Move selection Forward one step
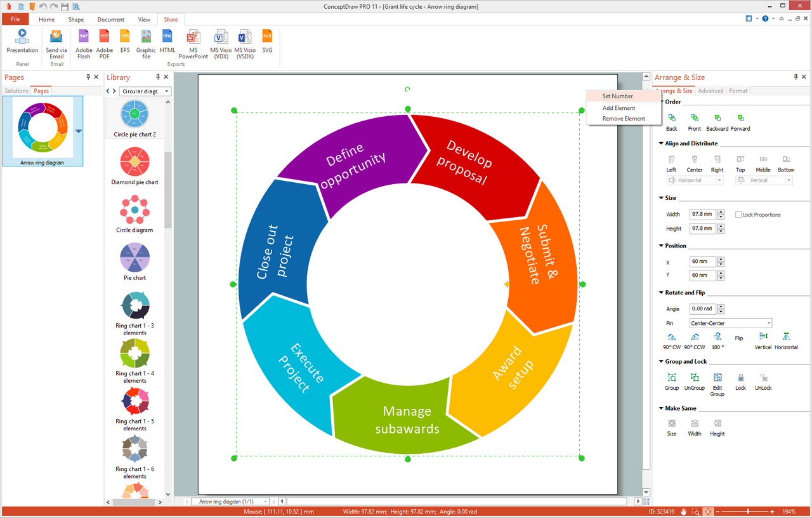The width and height of the screenshot is (812, 518). [740, 122]
